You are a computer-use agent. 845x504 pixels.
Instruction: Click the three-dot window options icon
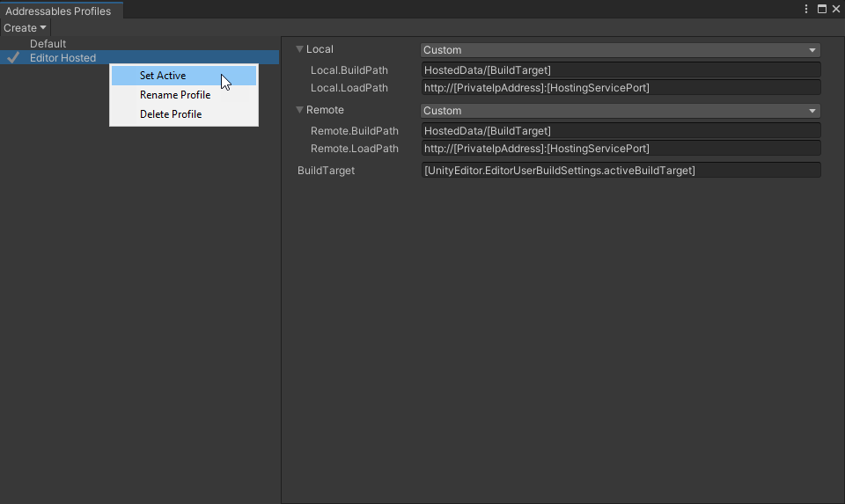coord(807,9)
